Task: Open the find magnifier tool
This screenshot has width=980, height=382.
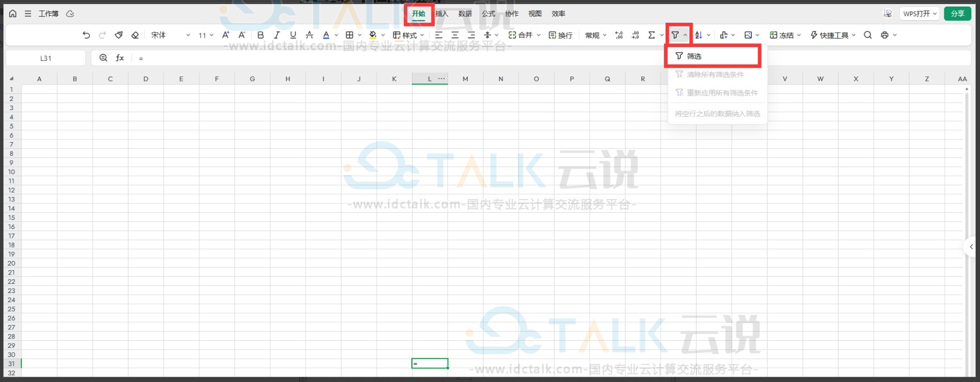Action: point(868,35)
